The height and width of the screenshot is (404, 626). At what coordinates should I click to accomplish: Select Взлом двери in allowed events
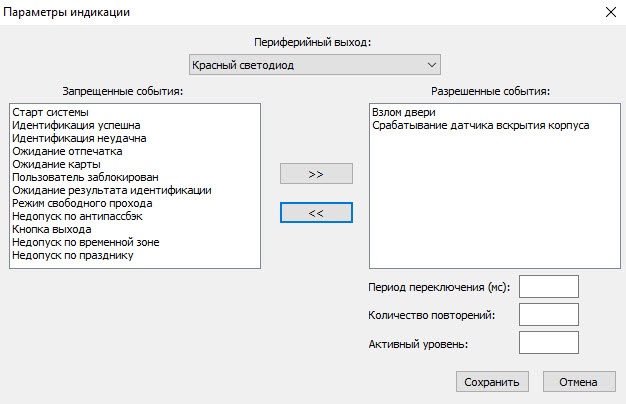(x=404, y=112)
